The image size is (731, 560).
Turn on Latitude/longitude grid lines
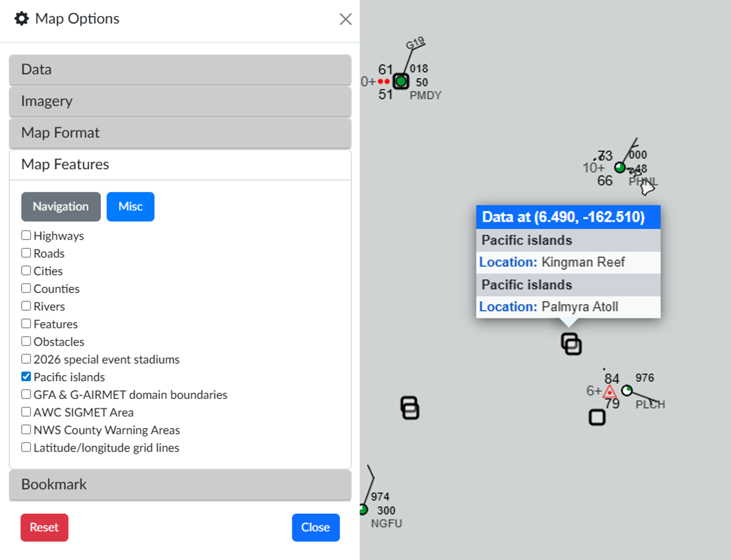pos(26,447)
